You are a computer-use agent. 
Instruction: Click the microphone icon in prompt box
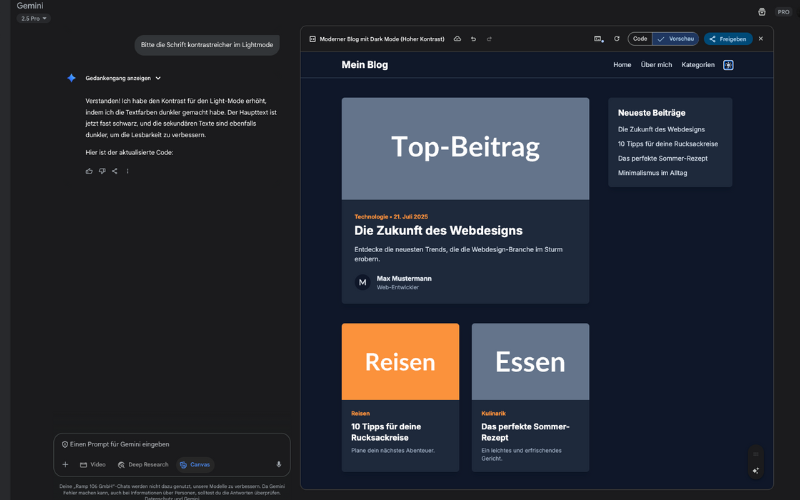tap(278, 464)
